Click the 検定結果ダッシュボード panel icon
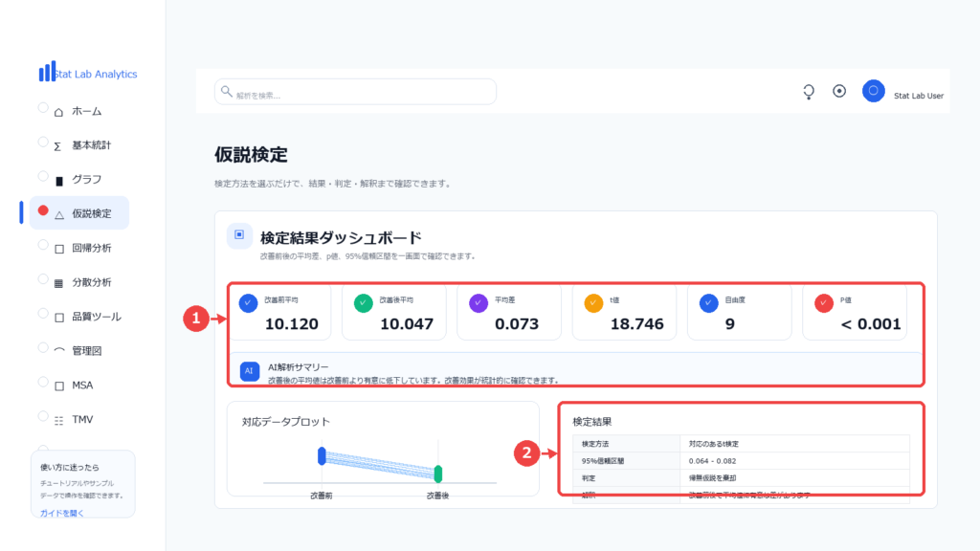Viewport: 980px width, 551px height. (239, 235)
